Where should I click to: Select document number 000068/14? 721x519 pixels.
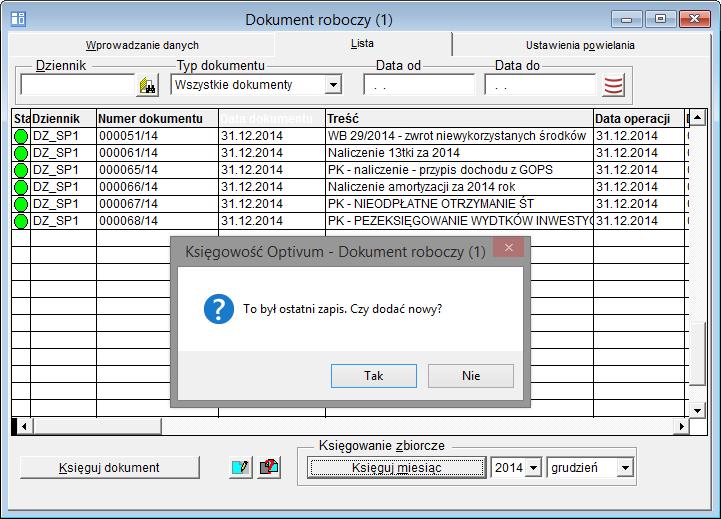tap(157, 221)
